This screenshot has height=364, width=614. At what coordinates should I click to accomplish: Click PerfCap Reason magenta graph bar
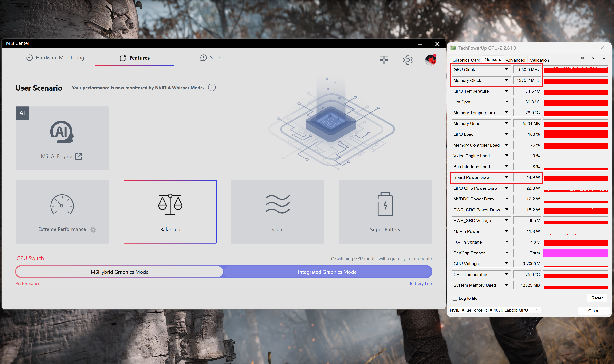click(575, 253)
